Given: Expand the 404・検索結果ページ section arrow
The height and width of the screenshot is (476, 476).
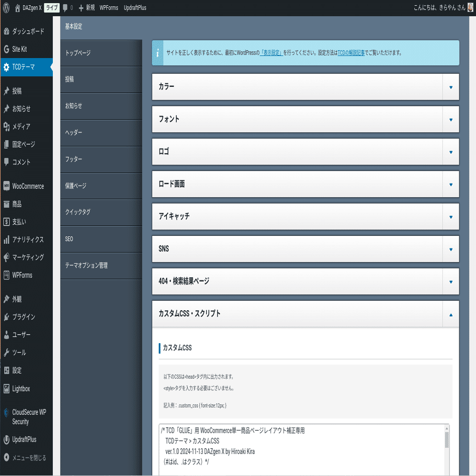Looking at the screenshot, I should coord(451,282).
